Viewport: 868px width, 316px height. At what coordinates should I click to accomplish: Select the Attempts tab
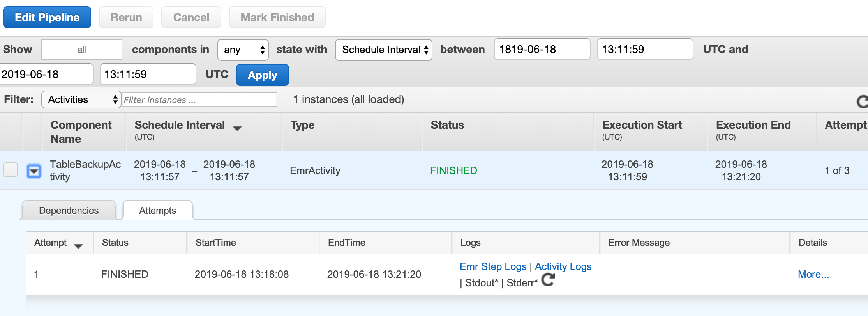click(x=157, y=210)
